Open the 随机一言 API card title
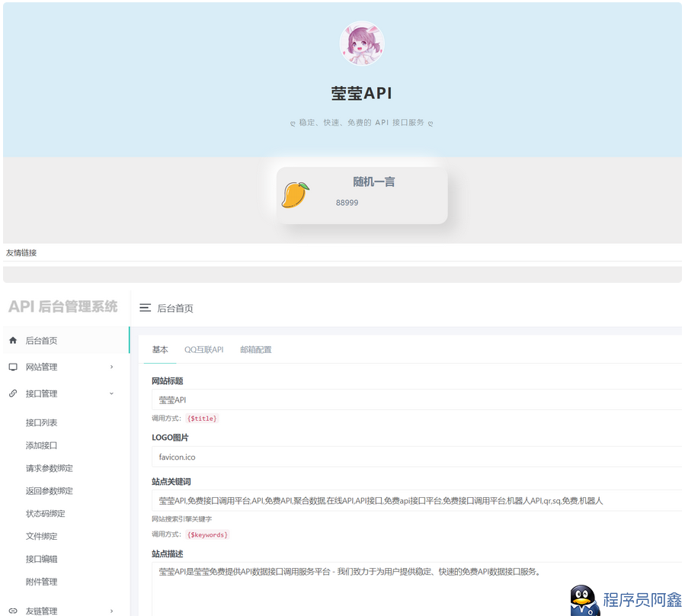This screenshot has width=685, height=616. pyautogui.click(x=373, y=182)
